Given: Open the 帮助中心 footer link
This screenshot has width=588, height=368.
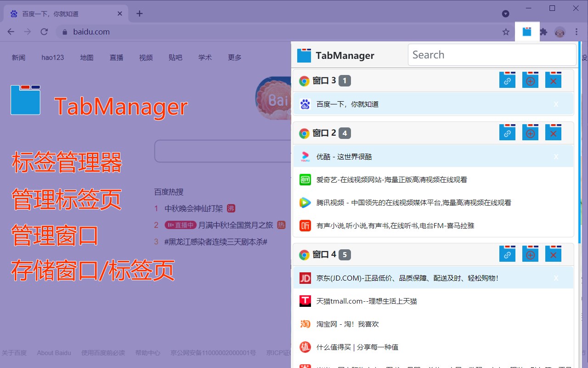Looking at the screenshot, I should click(147, 353).
